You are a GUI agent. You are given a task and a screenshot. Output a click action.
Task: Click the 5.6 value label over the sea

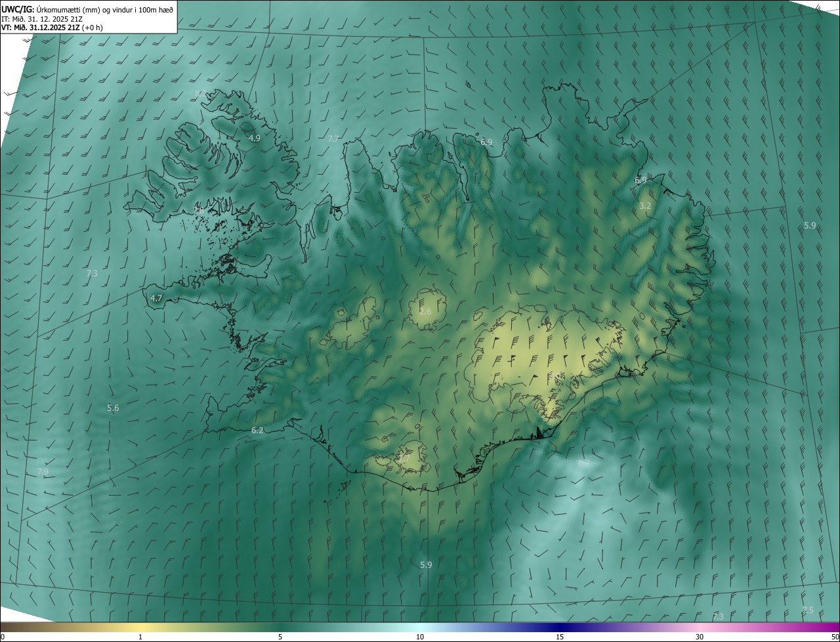pyautogui.click(x=113, y=408)
